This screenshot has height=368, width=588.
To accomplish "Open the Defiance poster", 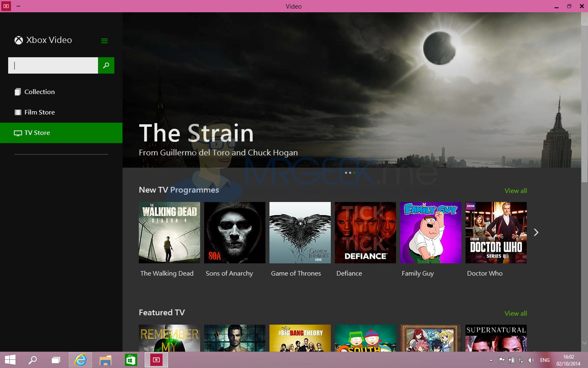I will [x=365, y=233].
